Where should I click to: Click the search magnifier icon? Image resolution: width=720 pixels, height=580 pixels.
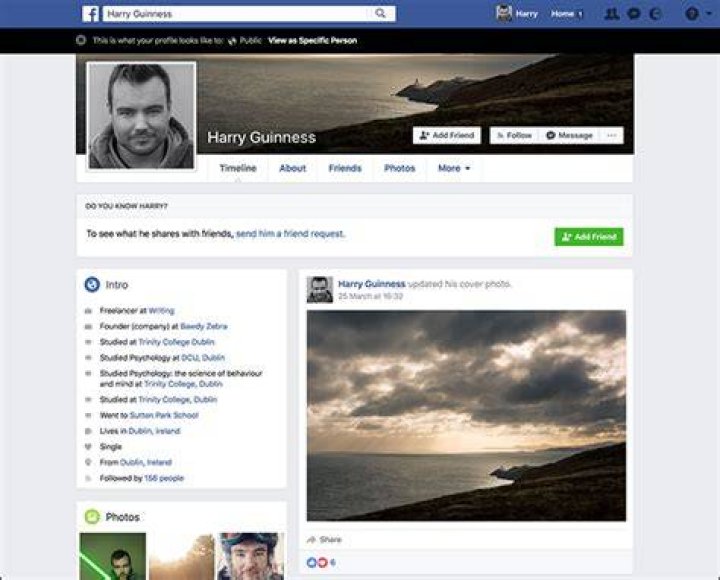(x=380, y=13)
